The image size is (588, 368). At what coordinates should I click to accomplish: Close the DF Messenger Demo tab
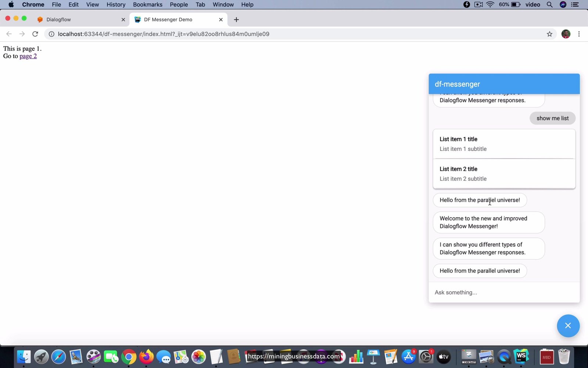point(221,20)
